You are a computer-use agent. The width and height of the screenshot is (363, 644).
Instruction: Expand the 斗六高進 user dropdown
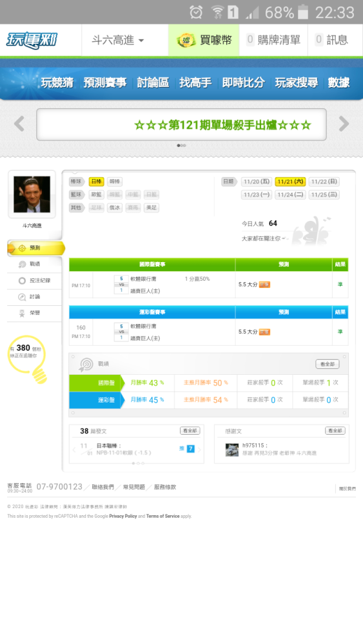point(118,40)
